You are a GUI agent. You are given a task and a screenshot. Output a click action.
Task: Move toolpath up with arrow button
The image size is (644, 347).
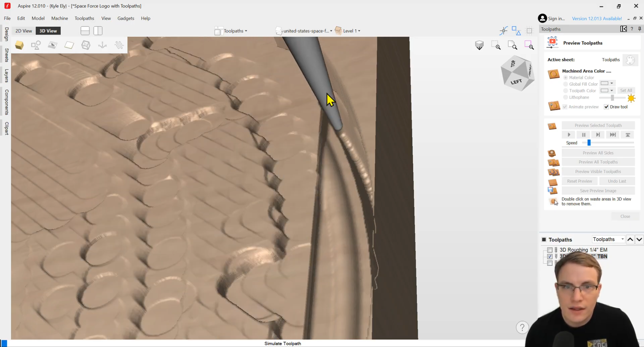(x=630, y=239)
